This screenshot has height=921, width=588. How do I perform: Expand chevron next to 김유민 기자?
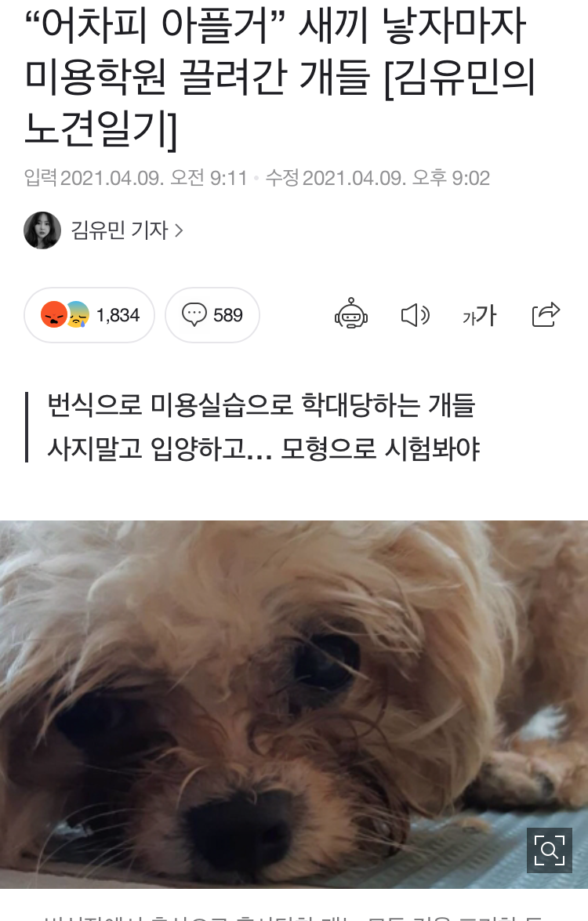pos(180,230)
